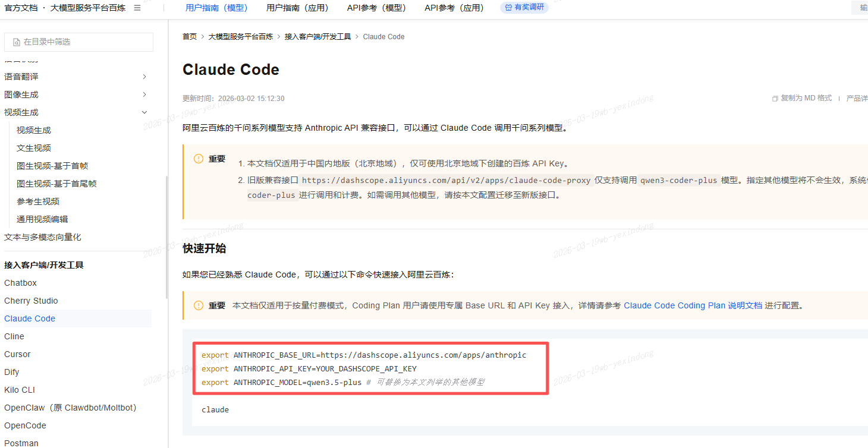Open 图生视频-基于首帧 in the sidebar

52,166
